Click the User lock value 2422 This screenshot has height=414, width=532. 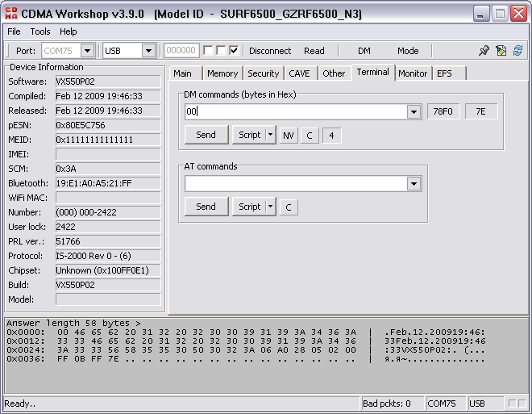108,227
